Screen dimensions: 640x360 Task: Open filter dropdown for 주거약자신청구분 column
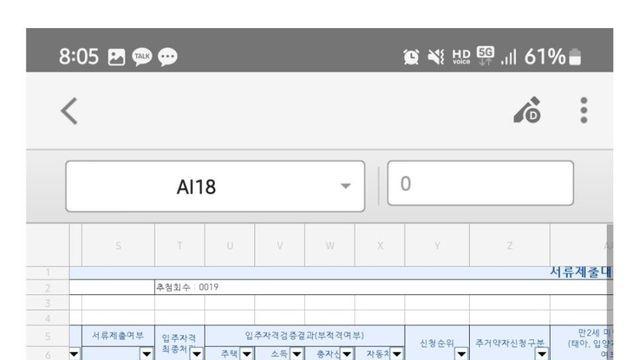click(x=542, y=354)
